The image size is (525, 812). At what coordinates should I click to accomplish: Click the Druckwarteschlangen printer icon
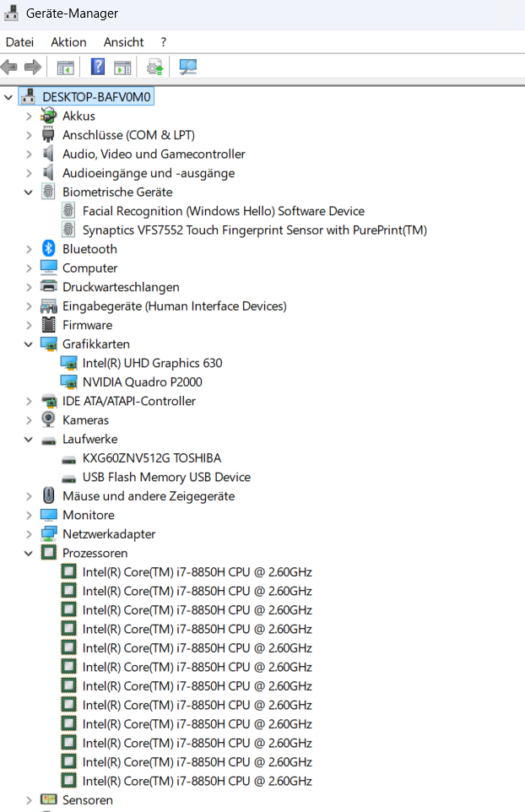(x=49, y=286)
